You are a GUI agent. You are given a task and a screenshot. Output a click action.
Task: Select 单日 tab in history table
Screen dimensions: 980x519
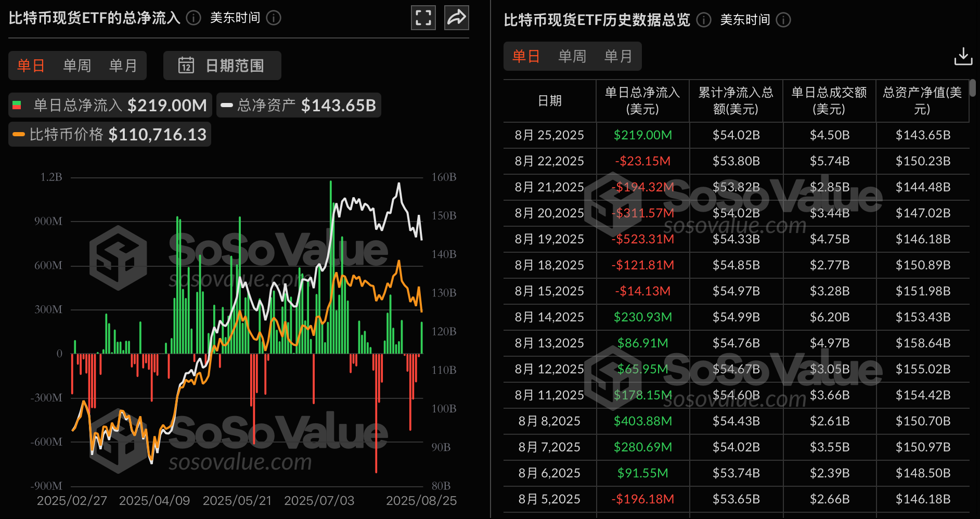tap(526, 56)
